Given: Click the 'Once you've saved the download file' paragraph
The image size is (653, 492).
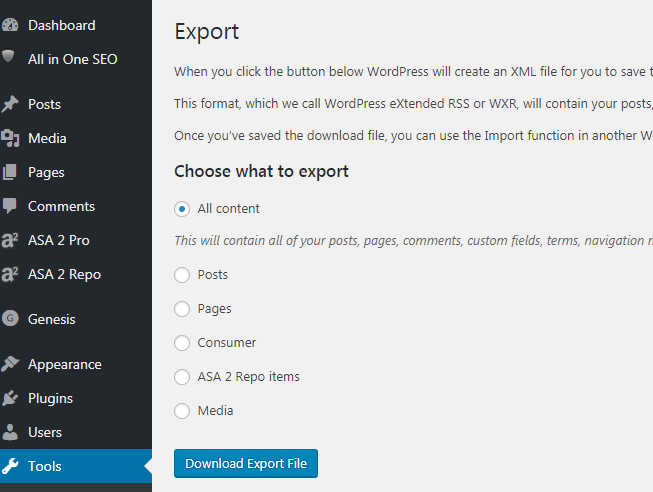Looking at the screenshot, I should tap(414, 136).
